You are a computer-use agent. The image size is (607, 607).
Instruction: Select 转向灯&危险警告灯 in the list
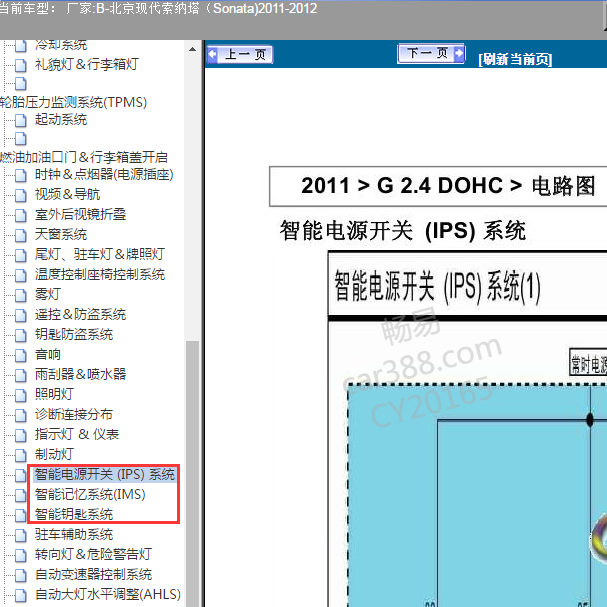coord(93,554)
